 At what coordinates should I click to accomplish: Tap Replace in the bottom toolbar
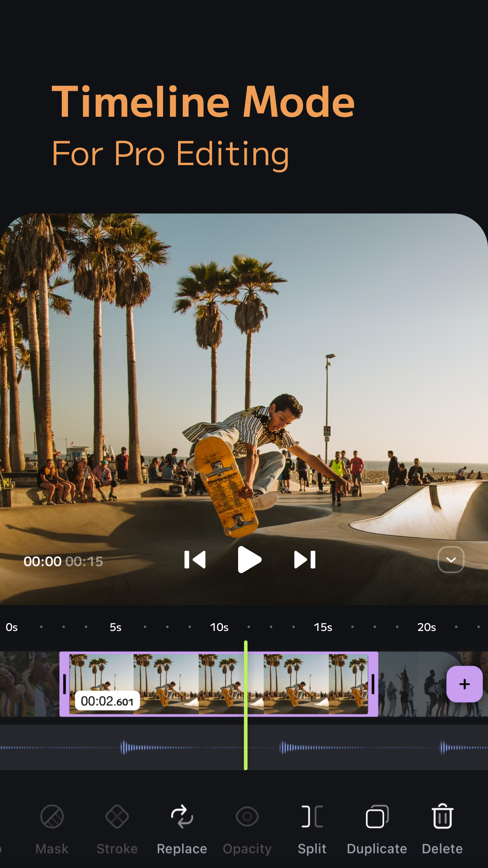click(182, 829)
